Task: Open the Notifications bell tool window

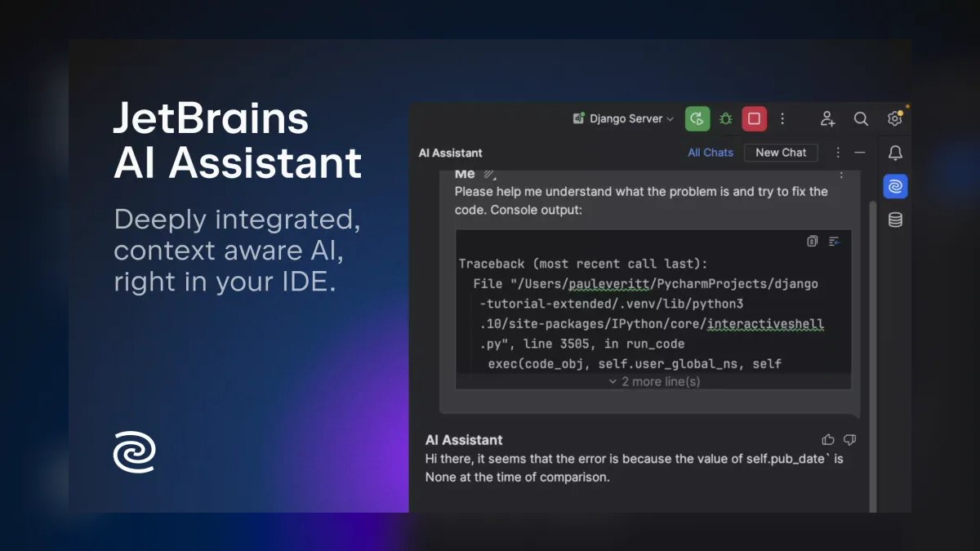Action: point(895,153)
